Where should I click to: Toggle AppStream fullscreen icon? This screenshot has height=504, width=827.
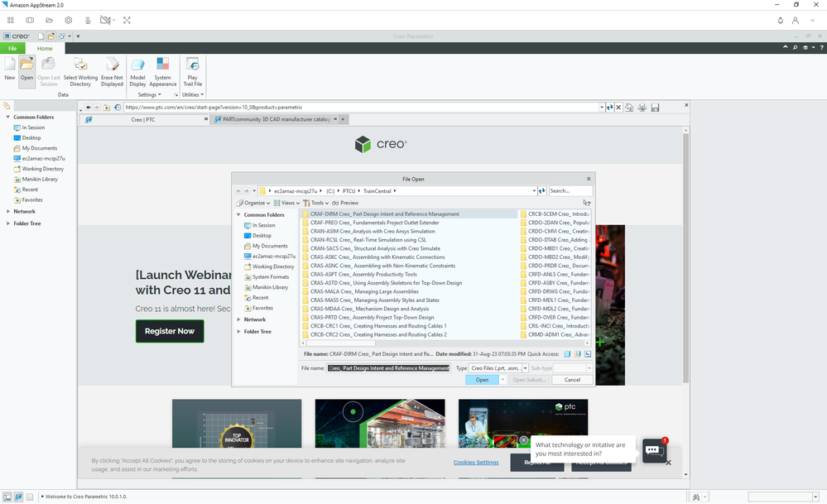pyautogui.click(x=127, y=20)
